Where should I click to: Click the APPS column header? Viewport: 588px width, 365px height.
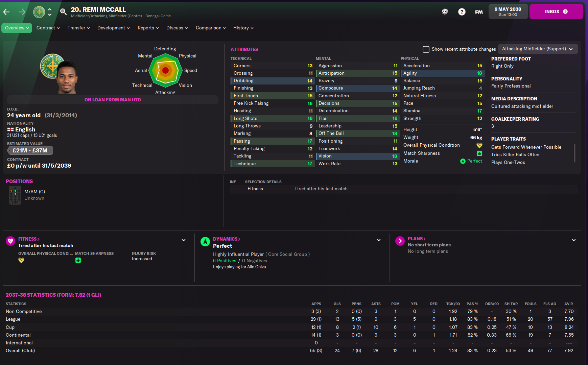pyautogui.click(x=316, y=304)
